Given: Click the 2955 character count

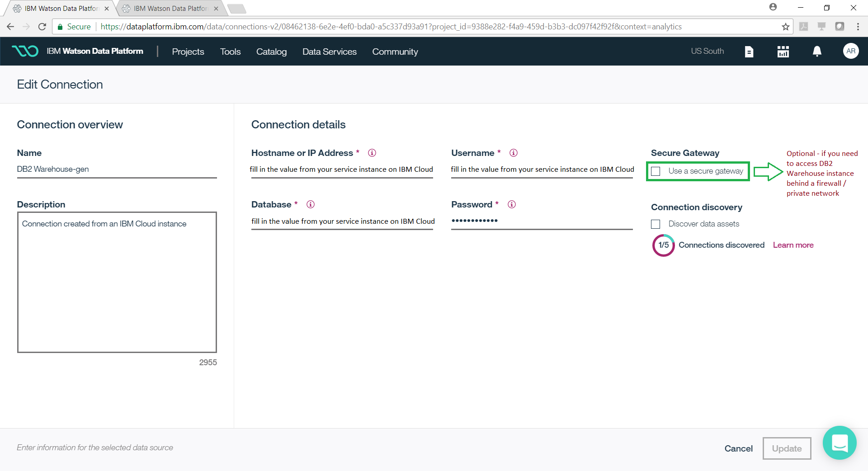Looking at the screenshot, I should click(208, 363).
